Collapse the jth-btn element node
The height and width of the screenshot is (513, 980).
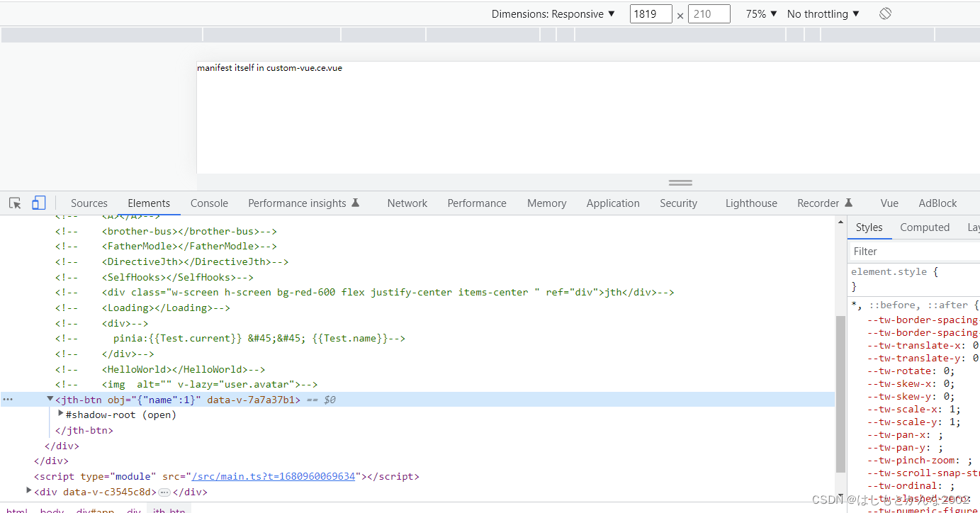[50, 398]
